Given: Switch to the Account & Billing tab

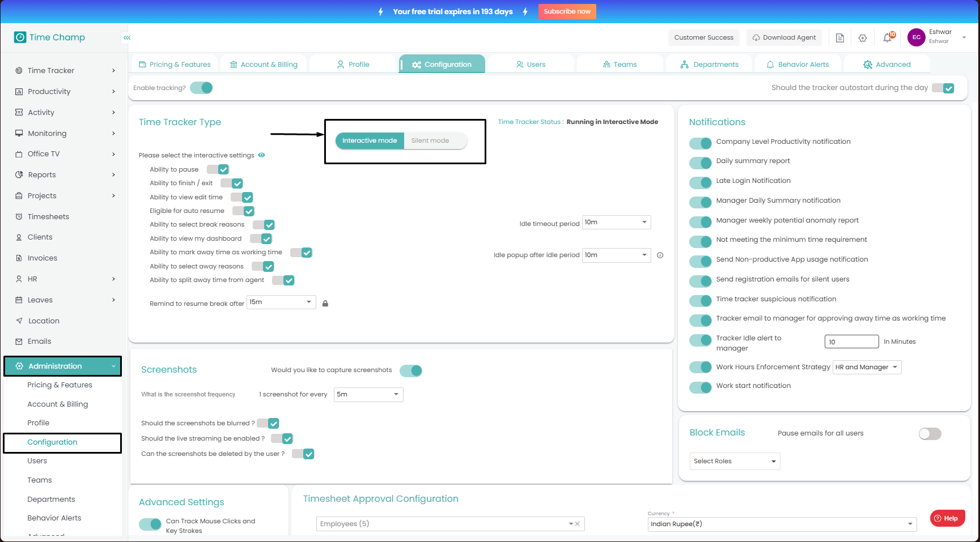Looking at the screenshot, I should point(264,65).
